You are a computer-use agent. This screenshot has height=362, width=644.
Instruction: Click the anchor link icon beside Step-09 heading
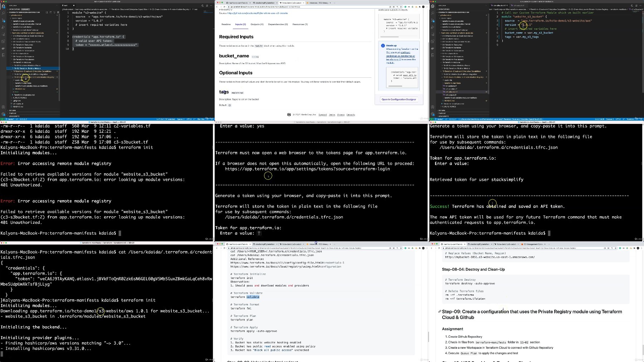(439, 312)
